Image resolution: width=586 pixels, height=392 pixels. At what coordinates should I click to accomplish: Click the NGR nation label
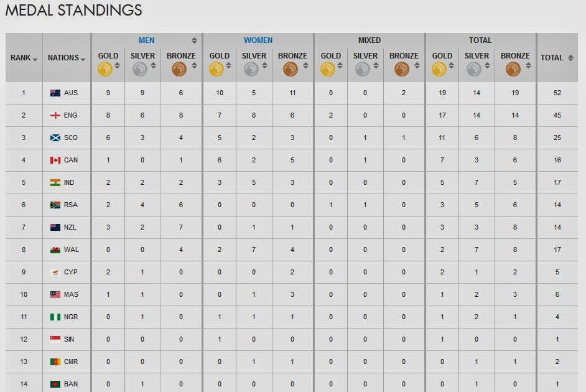pyautogui.click(x=71, y=317)
